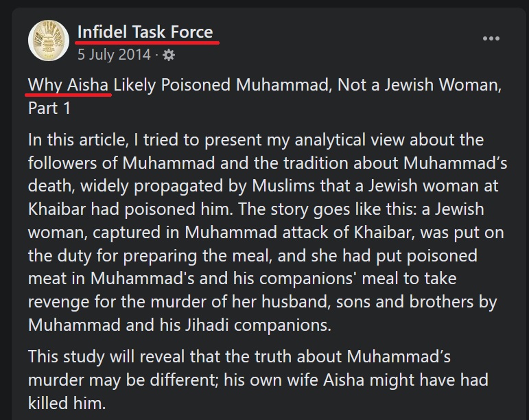
Task: Click "Part 1" in the post title
Action: coord(50,108)
